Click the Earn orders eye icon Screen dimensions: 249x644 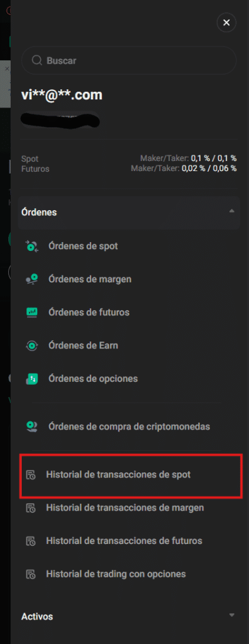pos(31,345)
